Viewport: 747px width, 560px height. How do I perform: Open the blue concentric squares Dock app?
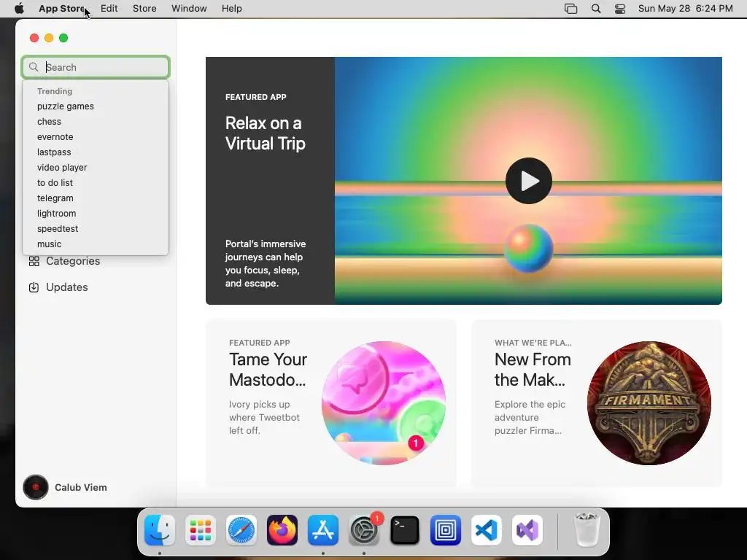coord(446,530)
